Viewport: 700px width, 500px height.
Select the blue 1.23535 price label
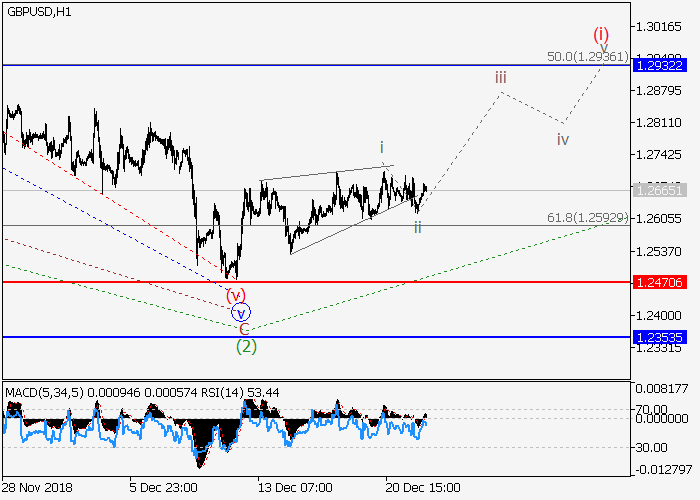(x=659, y=337)
